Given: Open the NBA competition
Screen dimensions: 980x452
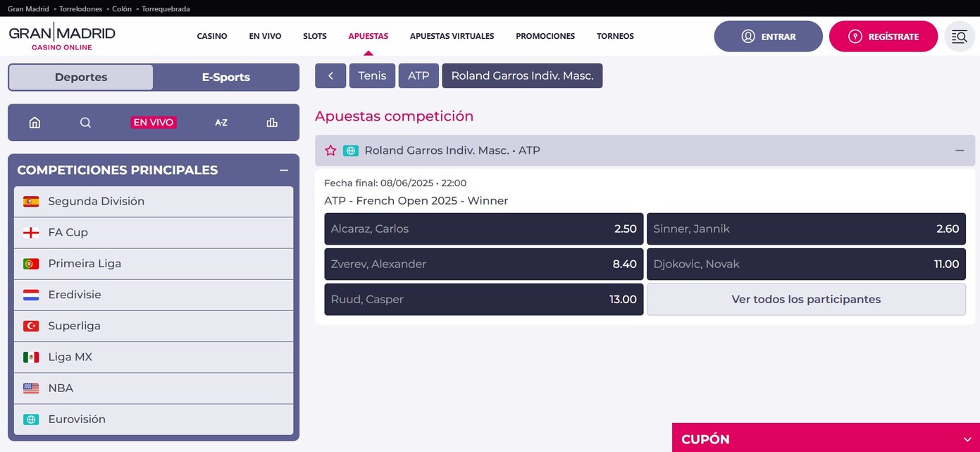Looking at the screenshot, I should 154,388.
